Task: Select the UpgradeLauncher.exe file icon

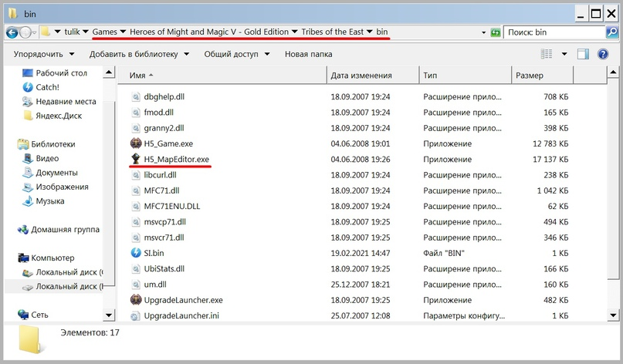Action: [x=136, y=300]
